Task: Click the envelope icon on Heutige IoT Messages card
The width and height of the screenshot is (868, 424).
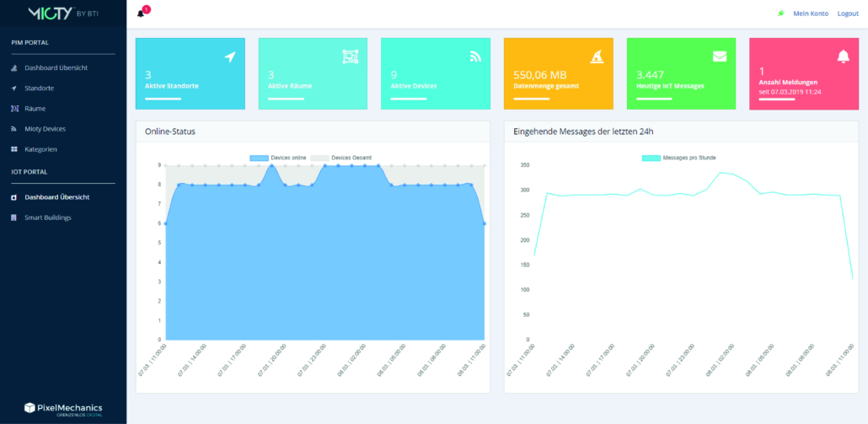Action: [x=719, y=56]
